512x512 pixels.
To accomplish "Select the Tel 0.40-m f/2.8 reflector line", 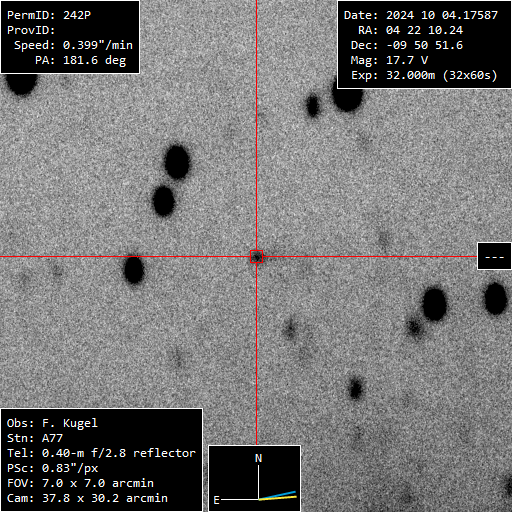I will pos(101,453).
